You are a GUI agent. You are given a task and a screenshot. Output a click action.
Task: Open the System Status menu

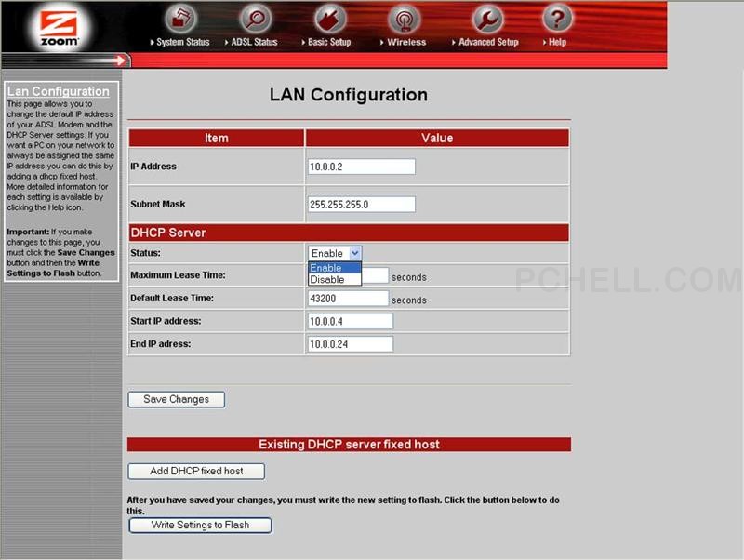(182, 42)
